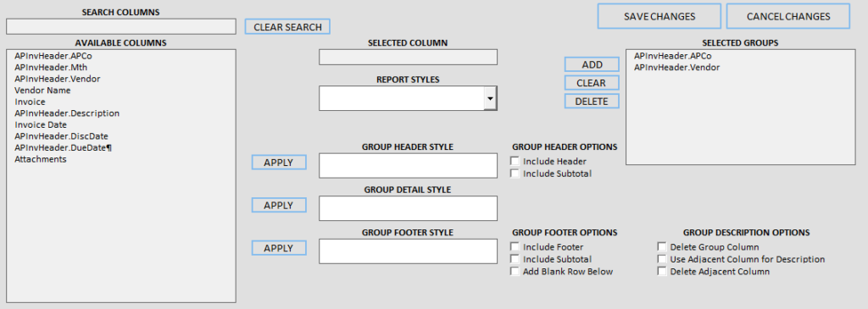Click the Group Detail Style box
Screen dimensions: 868x309
pyautogui.click(x=408, y=208)
